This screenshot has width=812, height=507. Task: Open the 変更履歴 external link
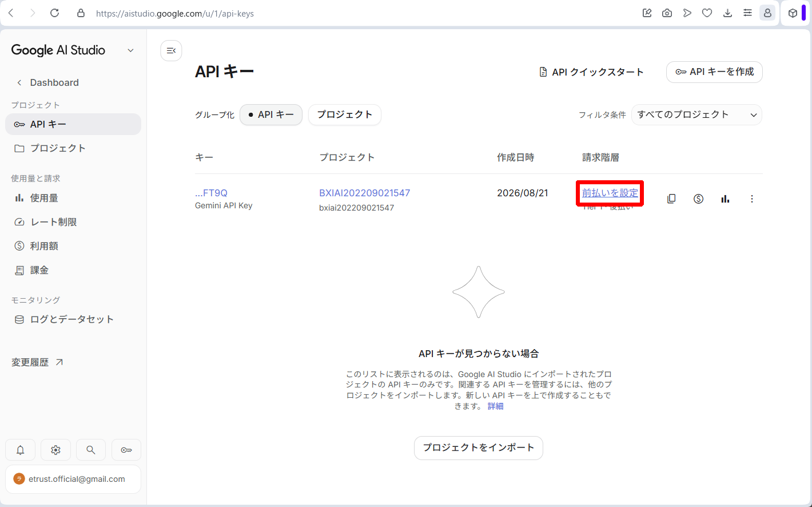pyautogui.click(x=37, y=362)
